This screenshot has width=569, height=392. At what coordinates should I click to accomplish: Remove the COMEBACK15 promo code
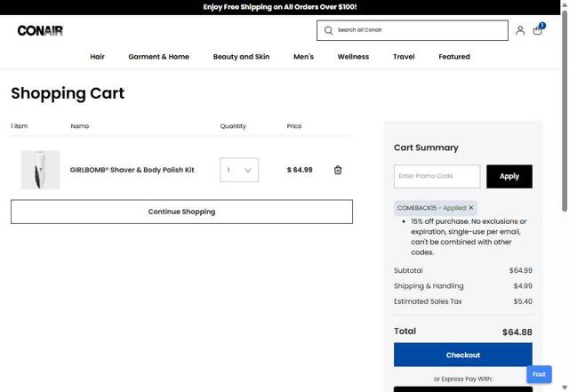click(x=471, y=208)
